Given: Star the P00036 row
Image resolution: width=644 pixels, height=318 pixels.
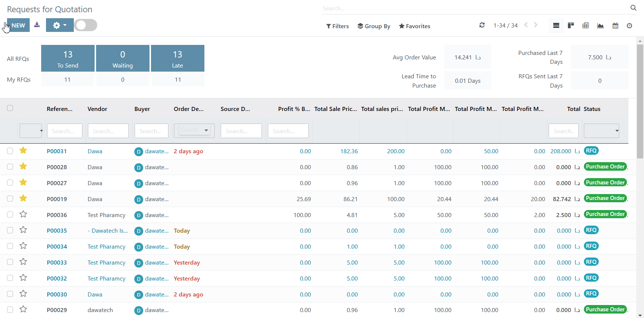Looking at the screenshot, I should (23, 214).
